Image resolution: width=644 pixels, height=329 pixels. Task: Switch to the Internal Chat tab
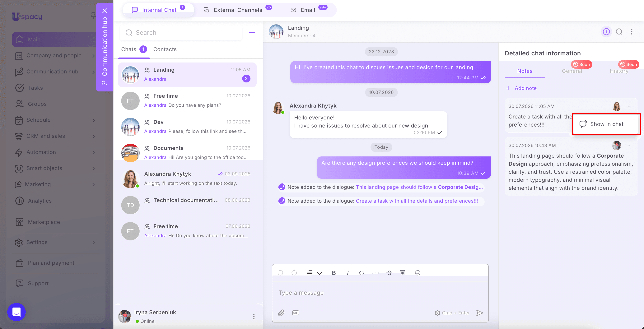pos(158,10)
